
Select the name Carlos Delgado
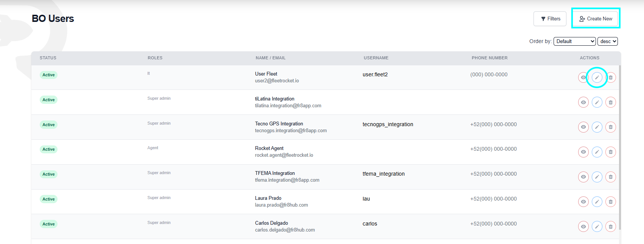[x=271, y=223]
